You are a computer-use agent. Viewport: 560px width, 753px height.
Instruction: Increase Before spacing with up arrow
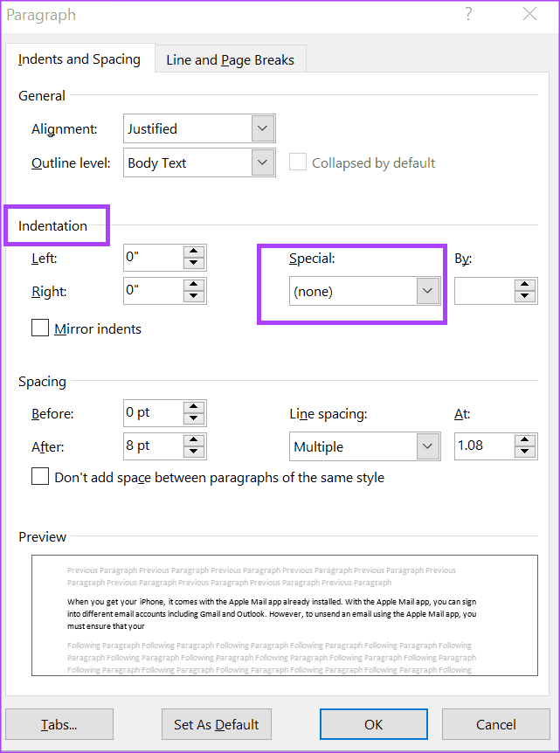pos(194,407)
